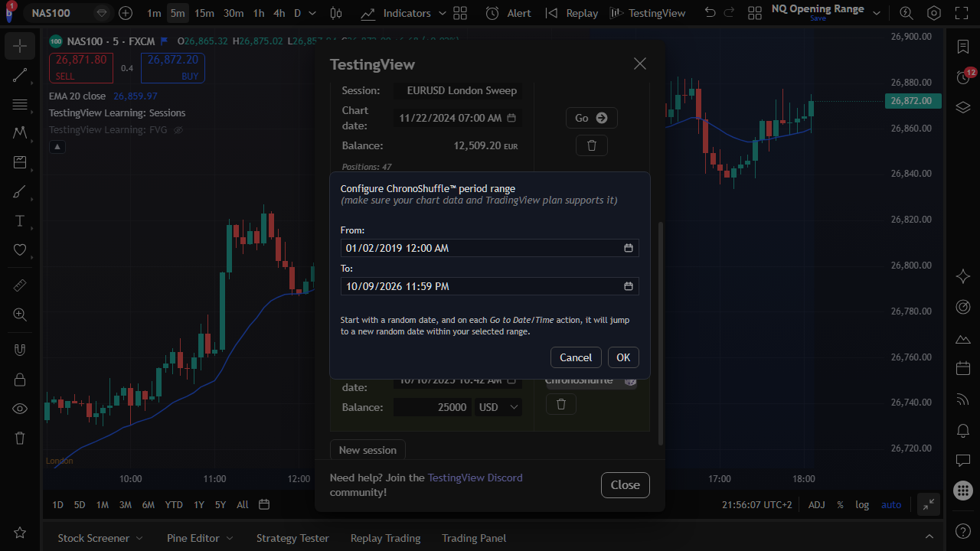
Task: Toggle magnet mode
Action: (20, 350)
